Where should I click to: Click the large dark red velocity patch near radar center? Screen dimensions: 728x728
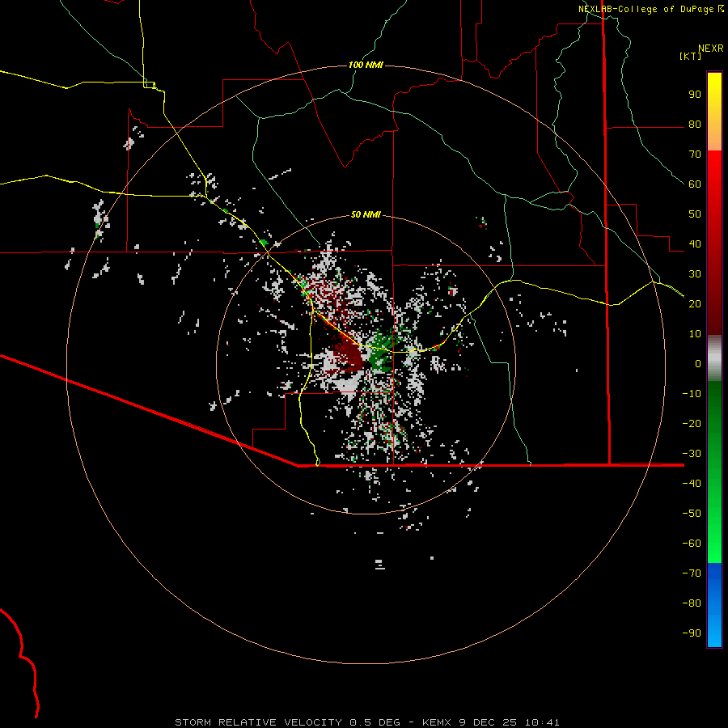click(350, 356)
